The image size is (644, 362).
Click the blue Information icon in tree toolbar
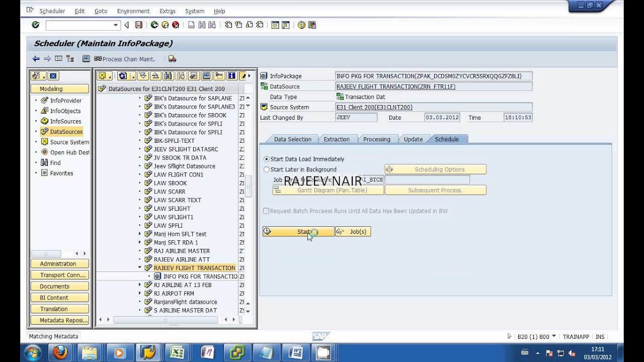click(x=231, y=76)
